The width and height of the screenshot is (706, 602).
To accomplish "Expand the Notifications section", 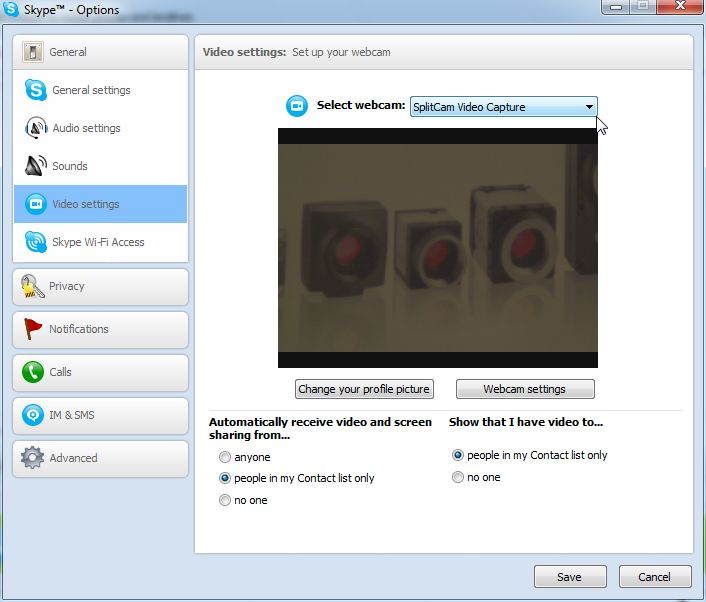I will pyautogui.click(x=100, y=329).
